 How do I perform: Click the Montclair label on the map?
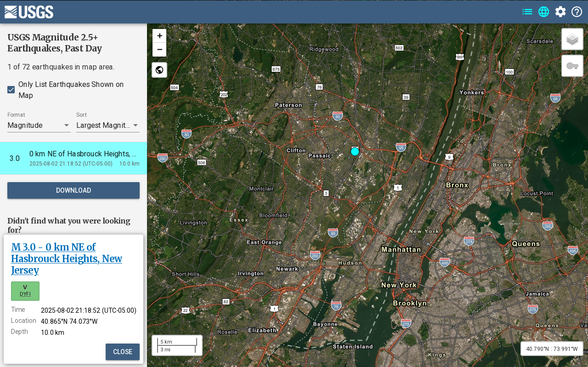(261, 189)
